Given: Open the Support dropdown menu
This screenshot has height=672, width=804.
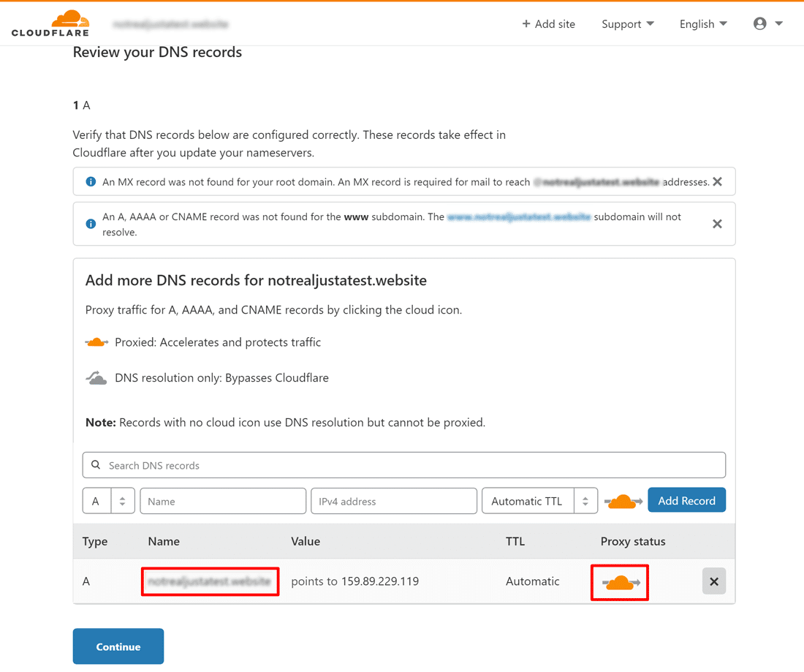Looking at the screenshot, I should click(x=628, y=24).
